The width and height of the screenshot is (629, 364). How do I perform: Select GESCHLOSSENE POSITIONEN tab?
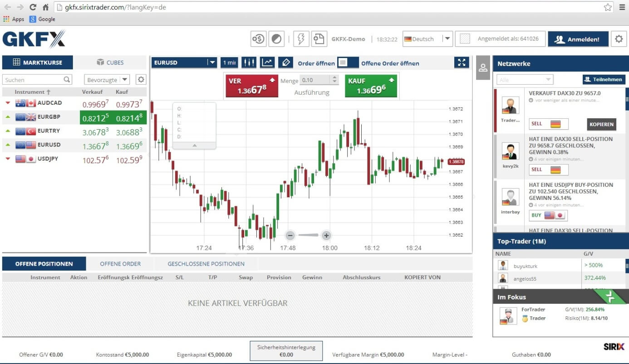pyautogui.click(x=206, y=264)
